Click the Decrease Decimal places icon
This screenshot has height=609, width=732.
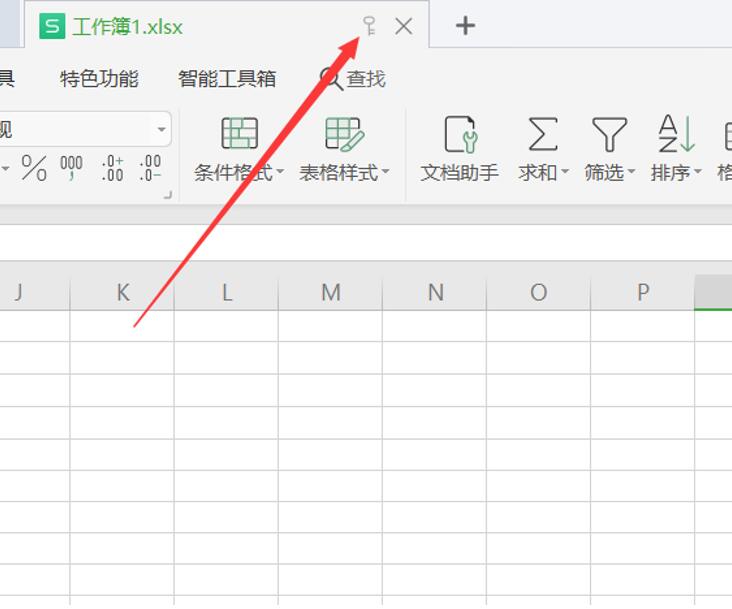point(150,168)
